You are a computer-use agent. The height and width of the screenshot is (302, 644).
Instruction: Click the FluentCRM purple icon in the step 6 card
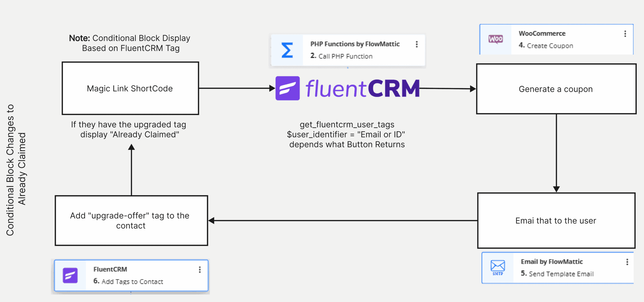pyautogui.click(x=70, y=275)
